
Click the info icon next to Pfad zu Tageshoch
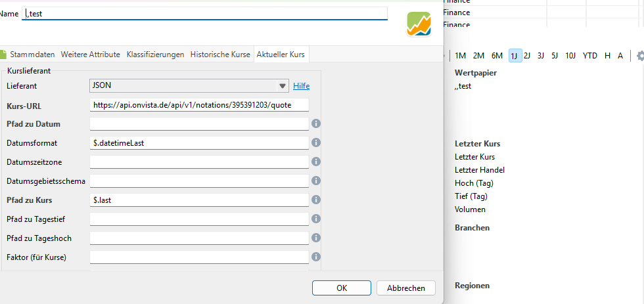[316, 238]
